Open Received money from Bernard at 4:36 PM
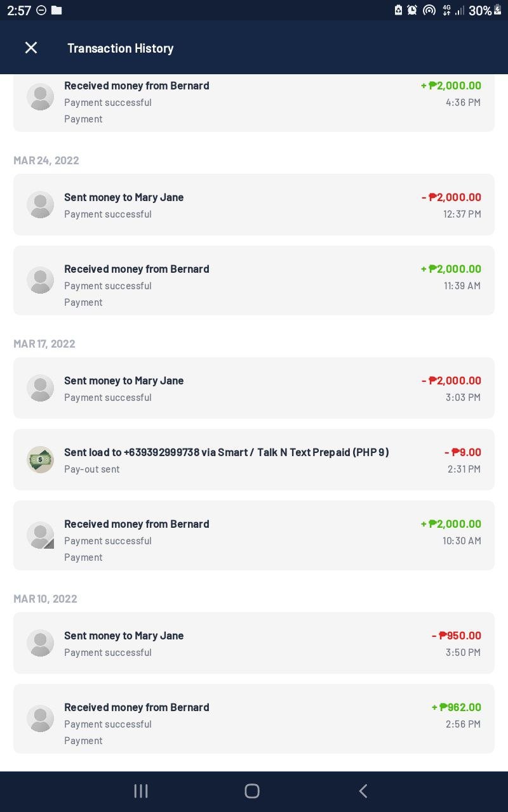This screenshot has height=812, width=508. coord(254,103)
